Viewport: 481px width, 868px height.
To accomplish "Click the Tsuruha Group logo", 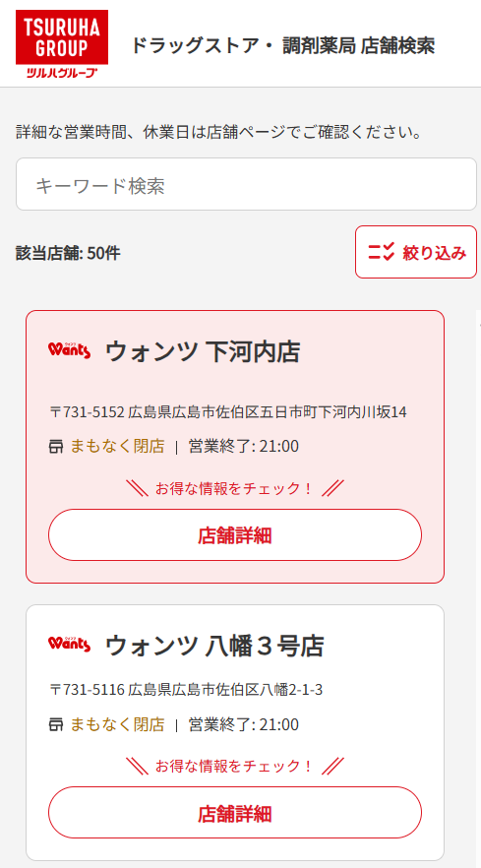I will pos(62,44).
